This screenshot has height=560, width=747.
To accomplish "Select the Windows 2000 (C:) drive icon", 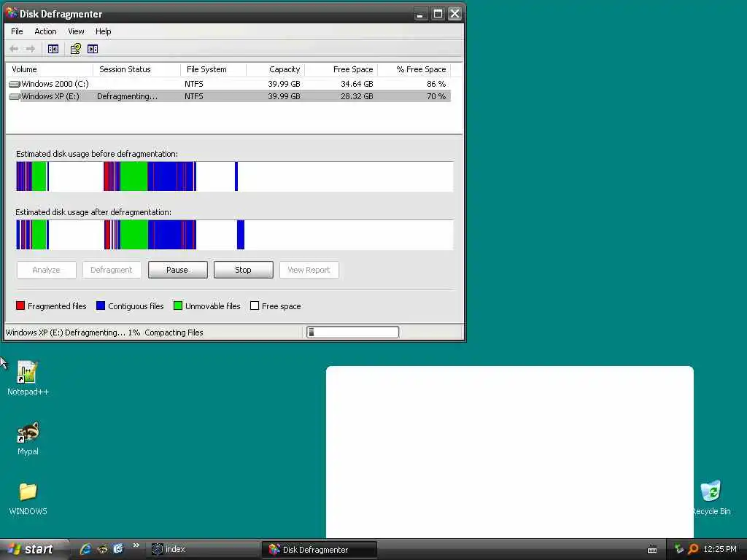I will click(15, 84).
